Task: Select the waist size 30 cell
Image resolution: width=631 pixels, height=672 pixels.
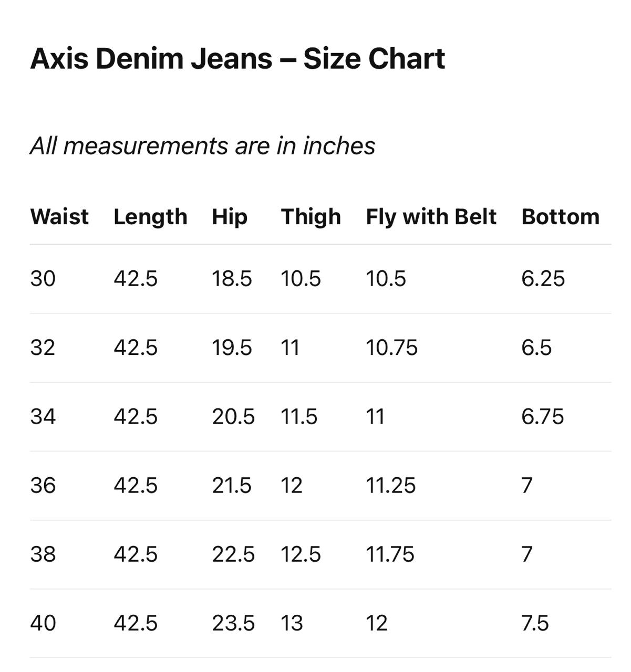Action: (43, 279)
